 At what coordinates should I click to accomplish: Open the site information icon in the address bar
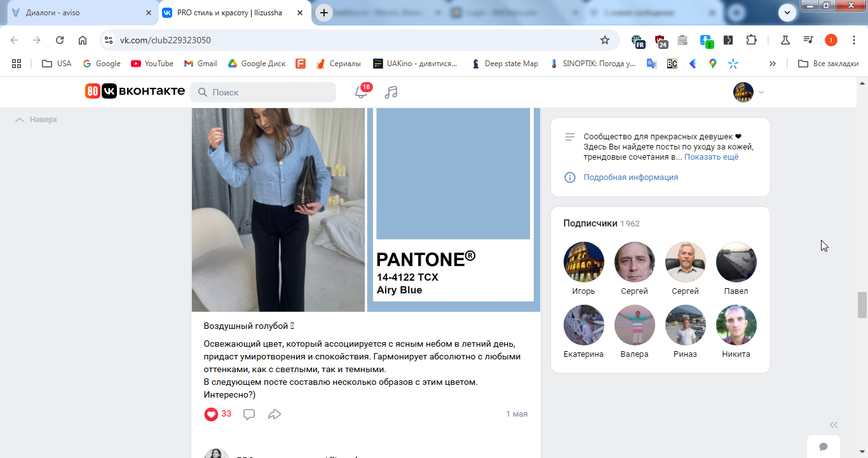tap(109, 40)
